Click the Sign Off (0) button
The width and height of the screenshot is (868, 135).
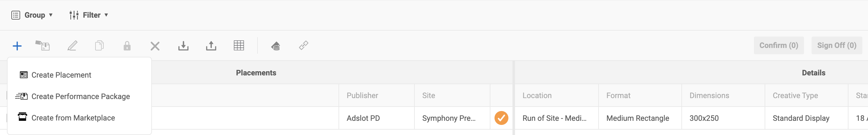[x=837, y=45]
